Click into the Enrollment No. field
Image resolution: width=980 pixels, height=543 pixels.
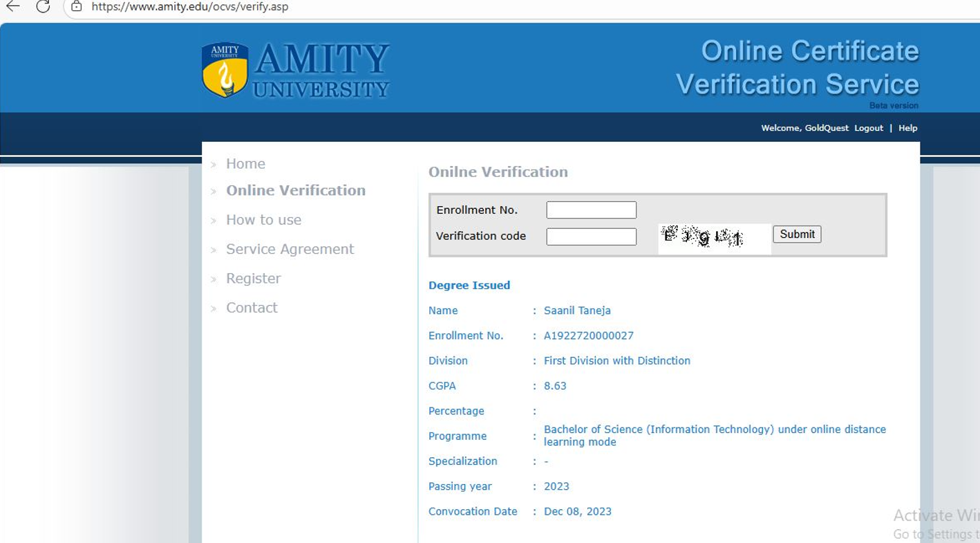pos(591,210)
